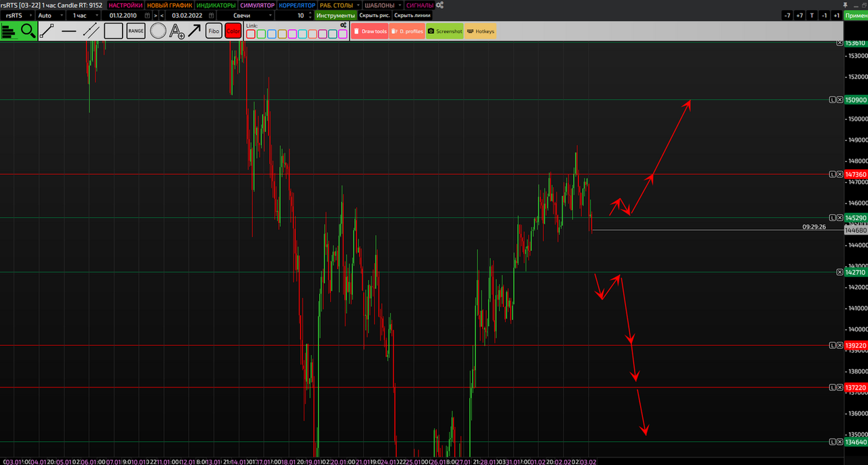Toggle L lock on 137220 level
Viewport: 868px width, 465px height.
(x=832, y=387)
